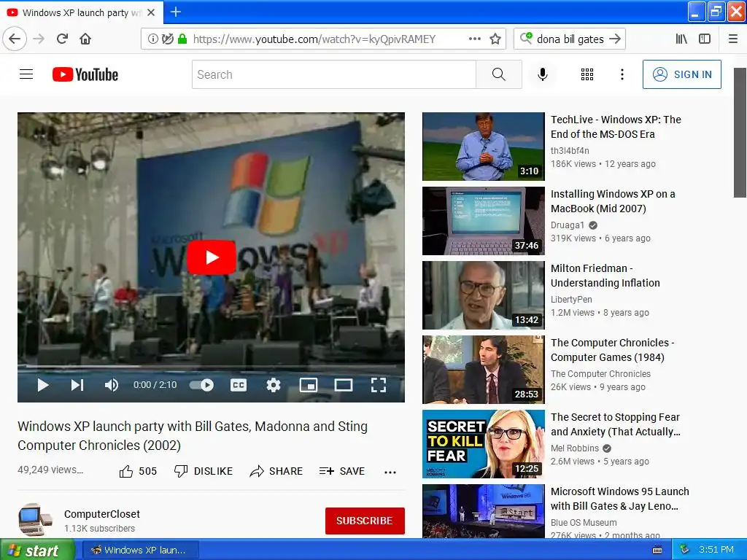Screen dimensions: 747x560
Task: Click the taskbar keyboard icon
Action: [x=657, y=550]
